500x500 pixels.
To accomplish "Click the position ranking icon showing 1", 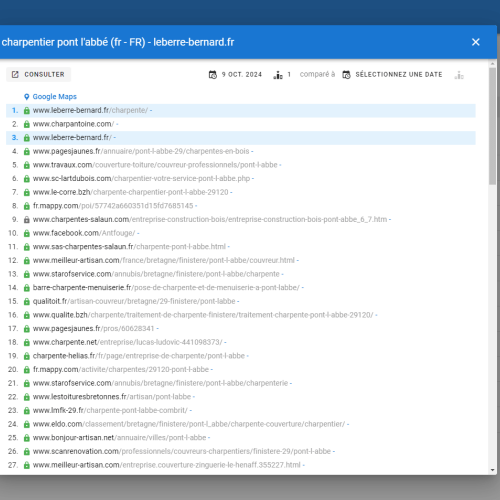I will click(x=278, y=75).
